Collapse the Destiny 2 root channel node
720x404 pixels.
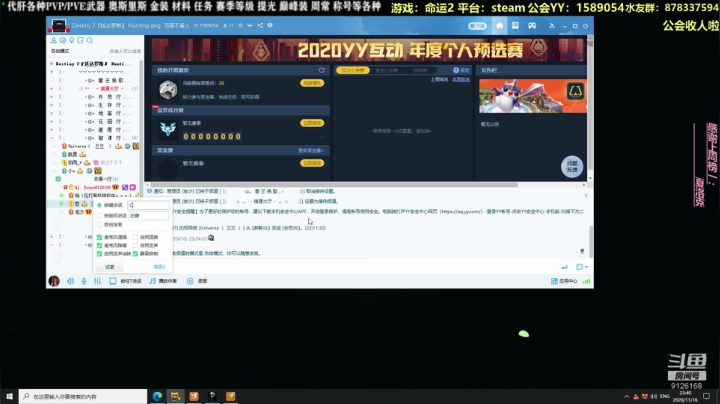click(x=51, y=64)
